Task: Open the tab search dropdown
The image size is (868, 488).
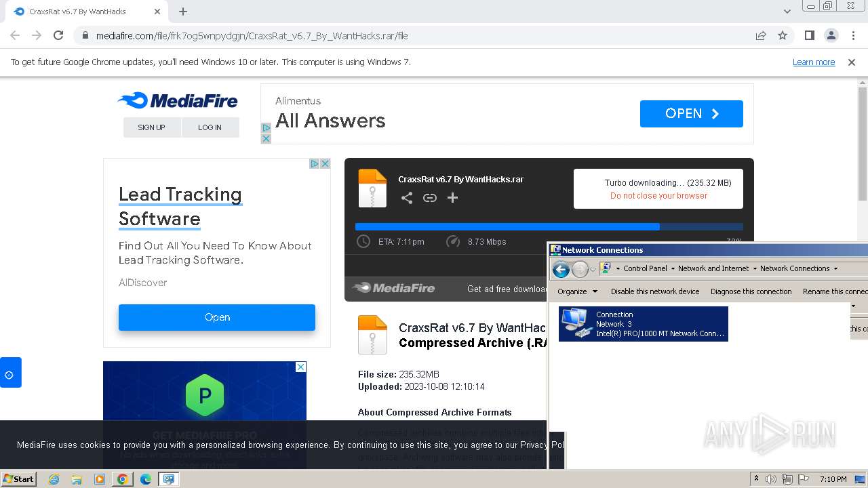Action: (787, 12)
